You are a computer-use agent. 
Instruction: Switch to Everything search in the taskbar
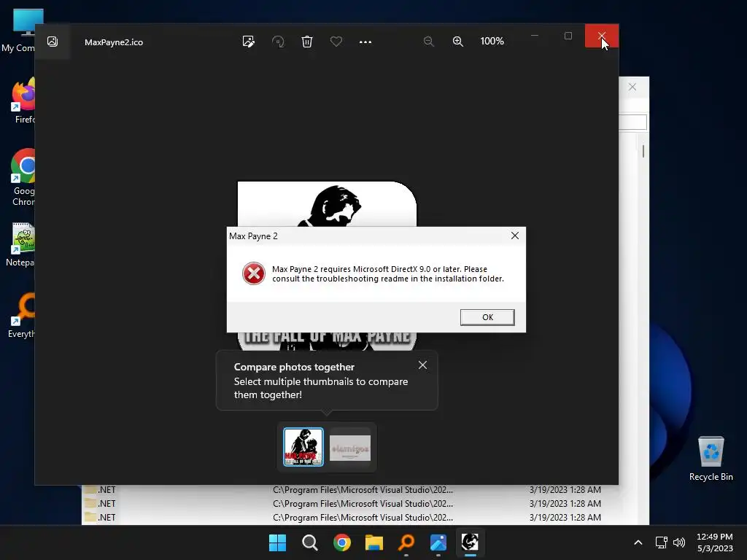tap(406, 542)
